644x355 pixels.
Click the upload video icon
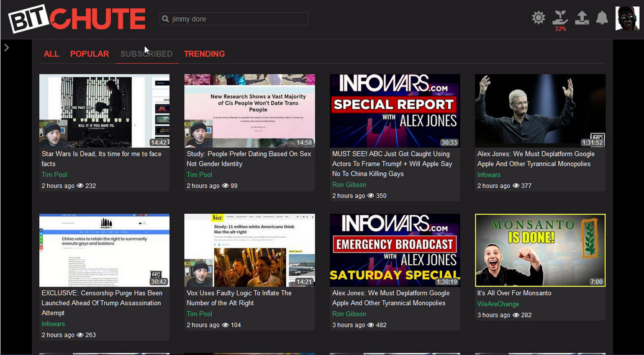coord(581,18)
